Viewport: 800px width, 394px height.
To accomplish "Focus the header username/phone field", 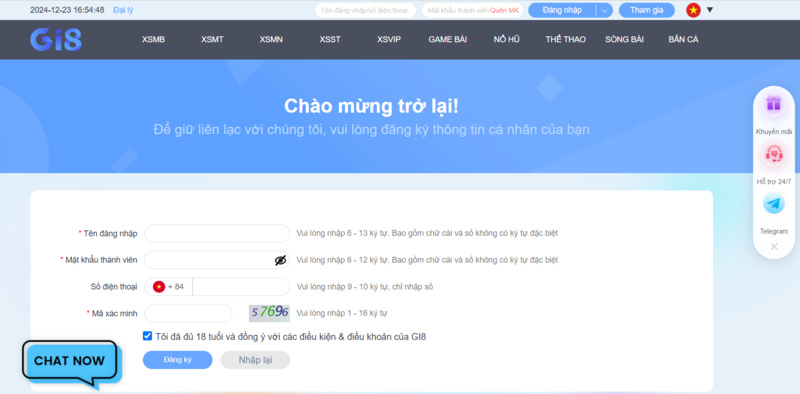I will point(365,10).
